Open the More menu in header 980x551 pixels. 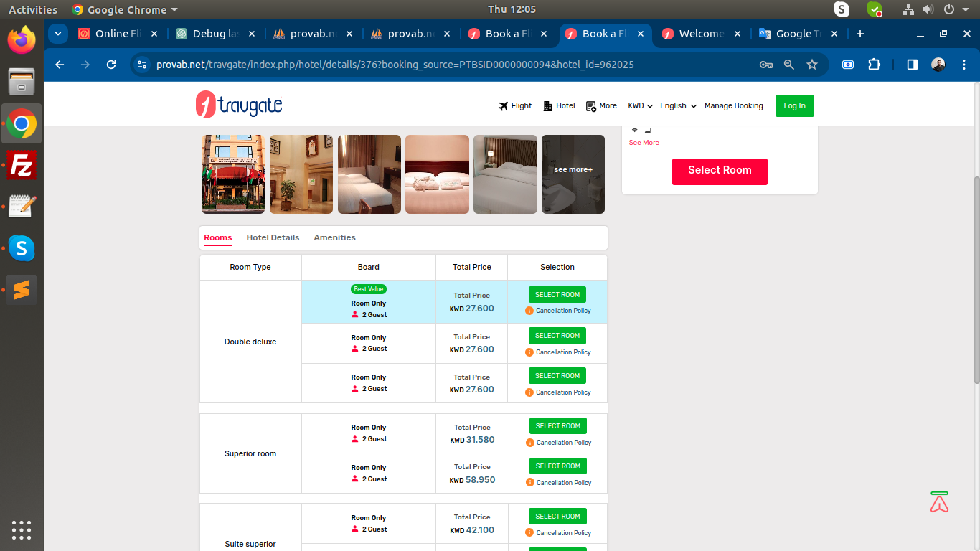tap(601, 105)
